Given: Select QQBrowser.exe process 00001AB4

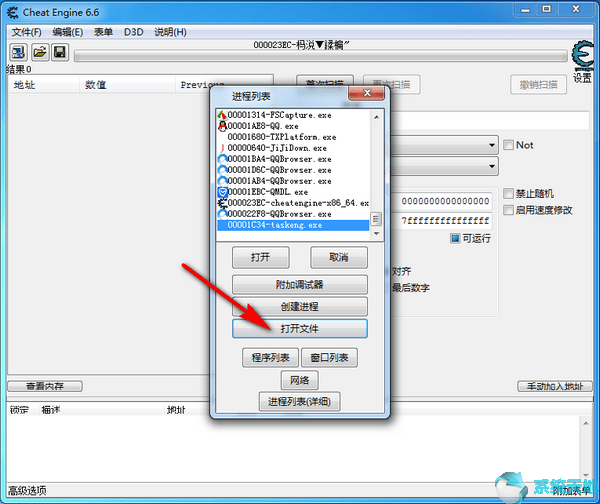Looking at the screenshot, I should (293, 181).
